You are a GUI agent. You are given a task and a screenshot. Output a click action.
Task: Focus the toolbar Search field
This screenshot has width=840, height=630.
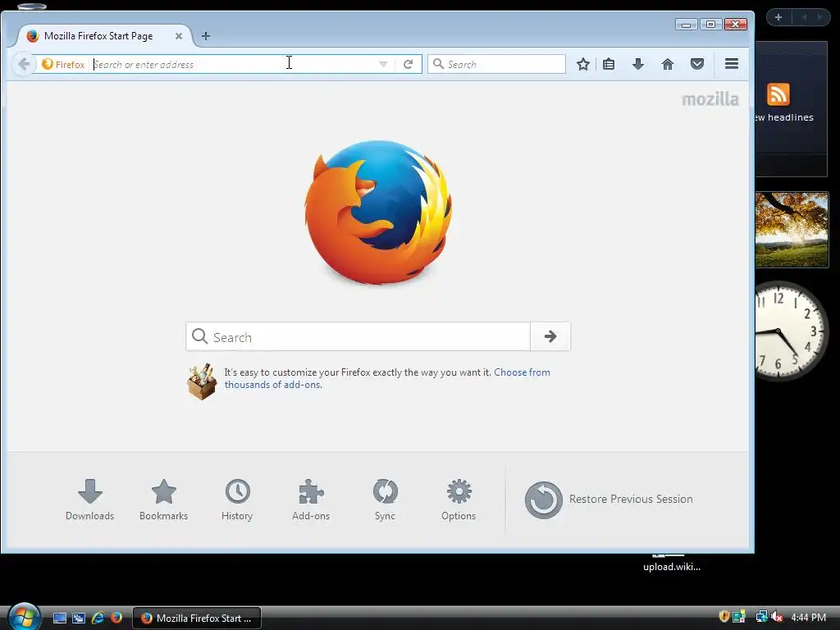pyautogui.click(x=496, y=64)
